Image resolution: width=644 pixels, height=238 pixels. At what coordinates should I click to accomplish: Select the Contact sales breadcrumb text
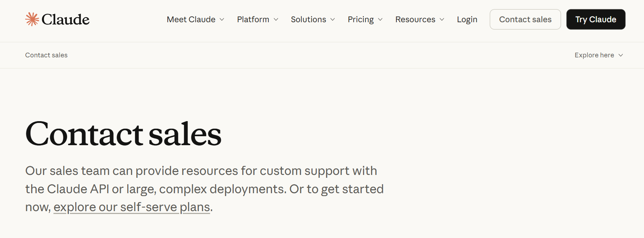[x=46, y=55]
